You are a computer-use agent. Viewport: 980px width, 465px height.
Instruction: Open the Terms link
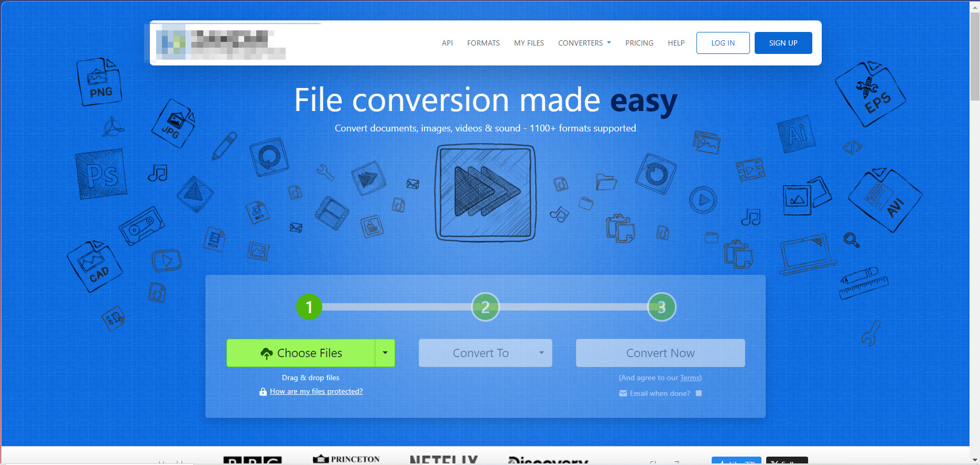click(690, 378)
